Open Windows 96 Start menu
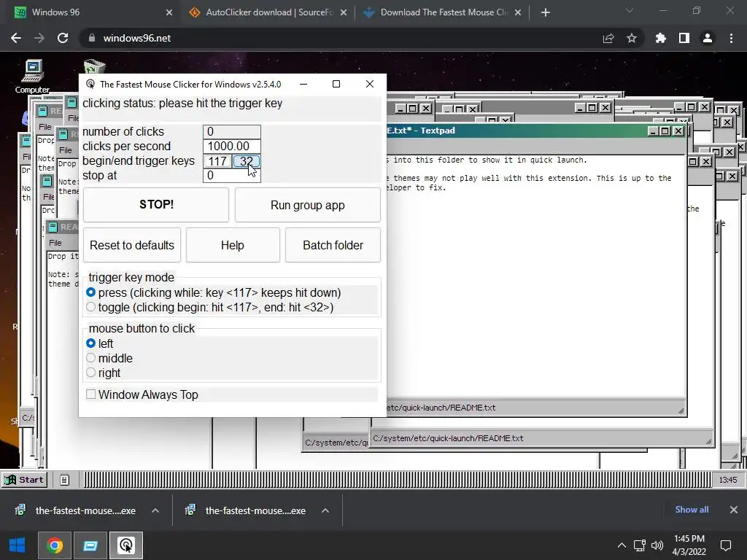 point(24,480)
